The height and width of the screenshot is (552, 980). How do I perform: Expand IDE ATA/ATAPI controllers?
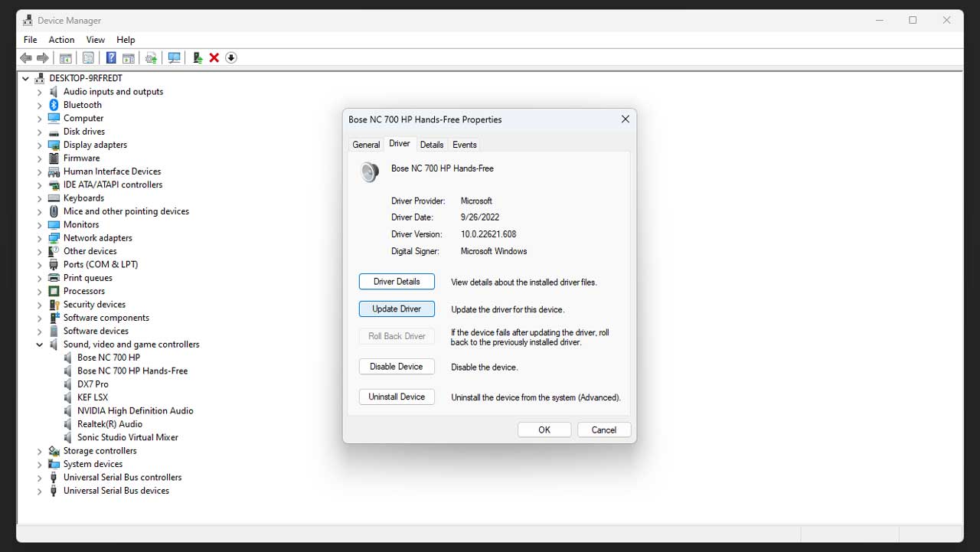coord(40,185)
